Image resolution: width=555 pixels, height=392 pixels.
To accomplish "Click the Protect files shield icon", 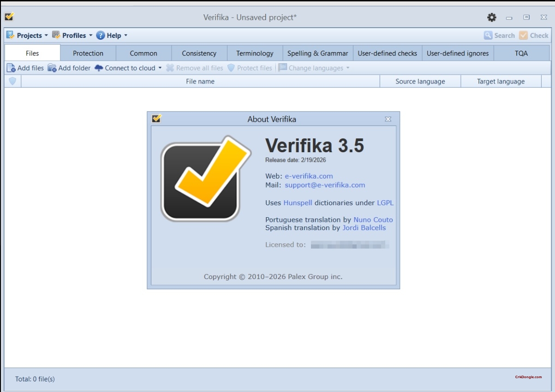I will [231, 68].
